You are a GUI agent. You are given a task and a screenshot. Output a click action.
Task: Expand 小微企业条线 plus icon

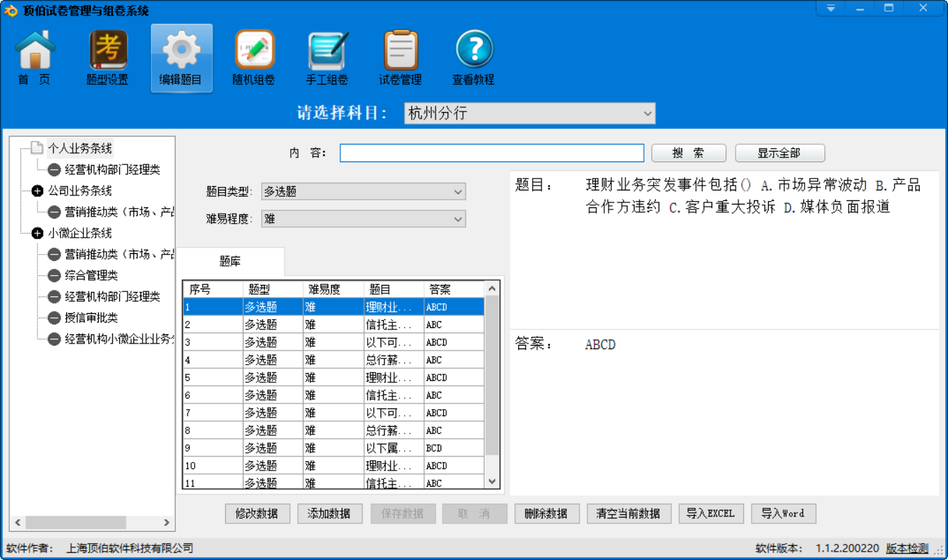coord(37,233)
